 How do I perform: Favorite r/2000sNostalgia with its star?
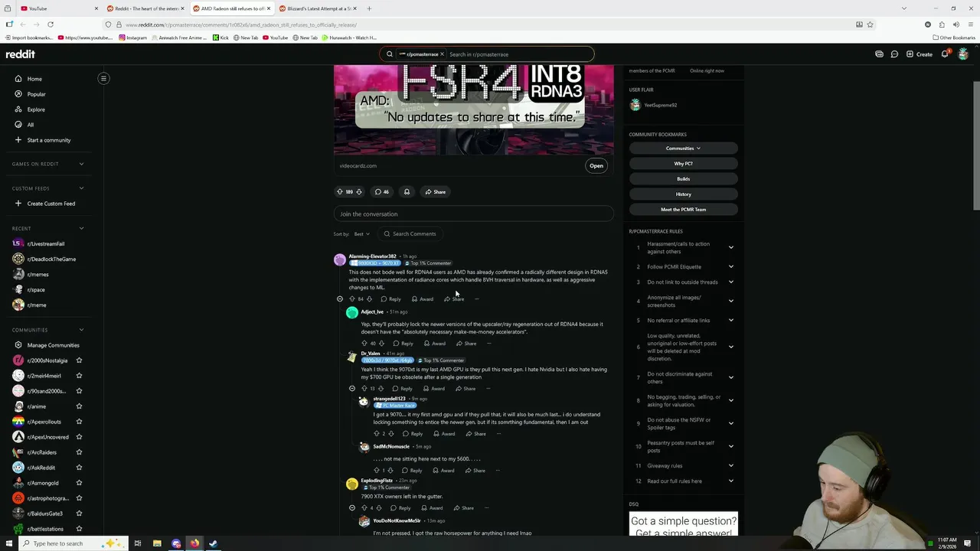79,360
